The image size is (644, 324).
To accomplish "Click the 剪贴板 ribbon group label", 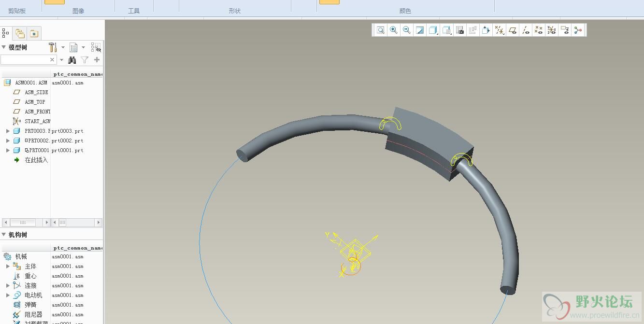I will 17,11.
